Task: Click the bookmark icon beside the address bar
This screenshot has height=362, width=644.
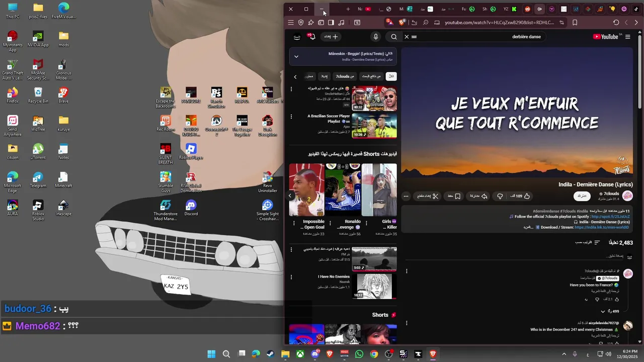Action: click(x=575, y=22)
